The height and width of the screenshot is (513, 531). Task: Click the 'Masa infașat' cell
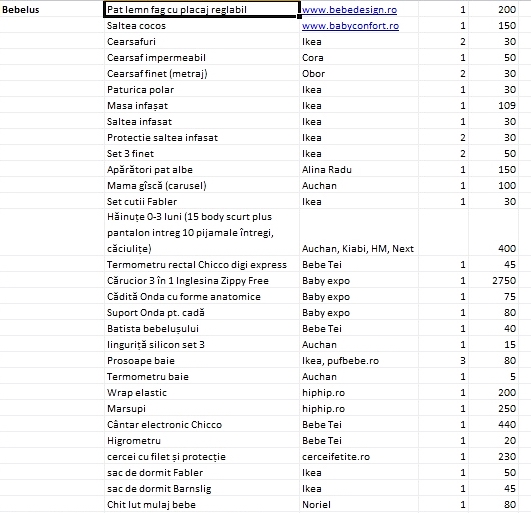202,106
